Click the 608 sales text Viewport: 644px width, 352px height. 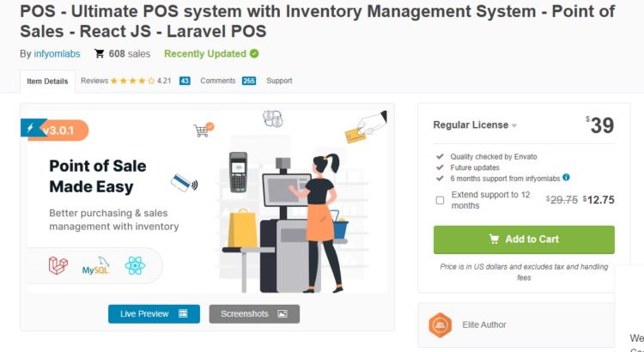coord(130,54)
